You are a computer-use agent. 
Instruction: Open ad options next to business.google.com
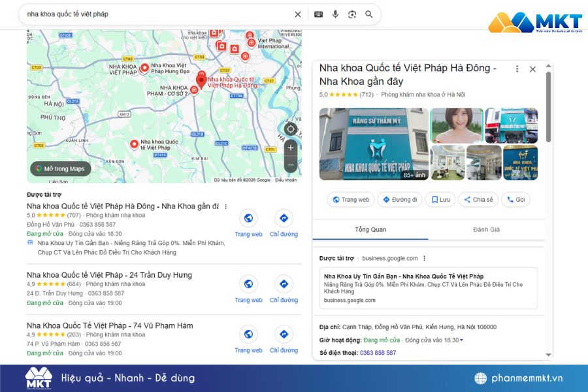tap(424, 258)
